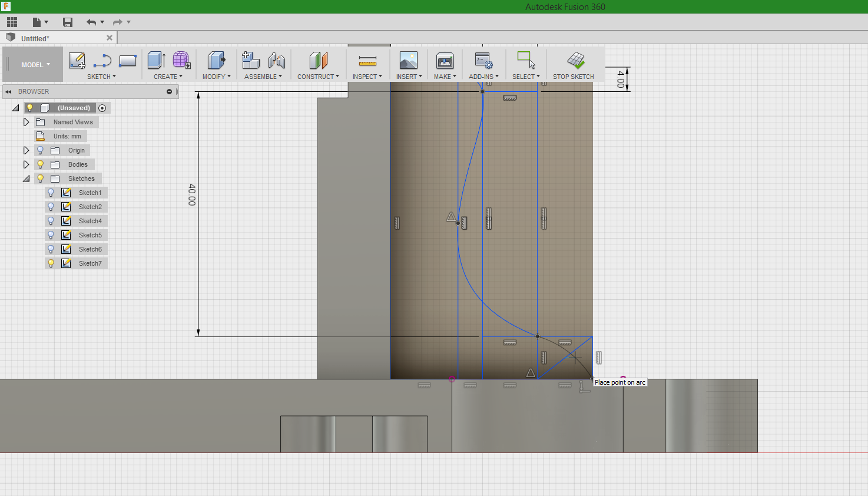The height and width of the screenshot is (496, 868).
Task: Show Sketch4 with its light bulb
Action: click(51, 221)
